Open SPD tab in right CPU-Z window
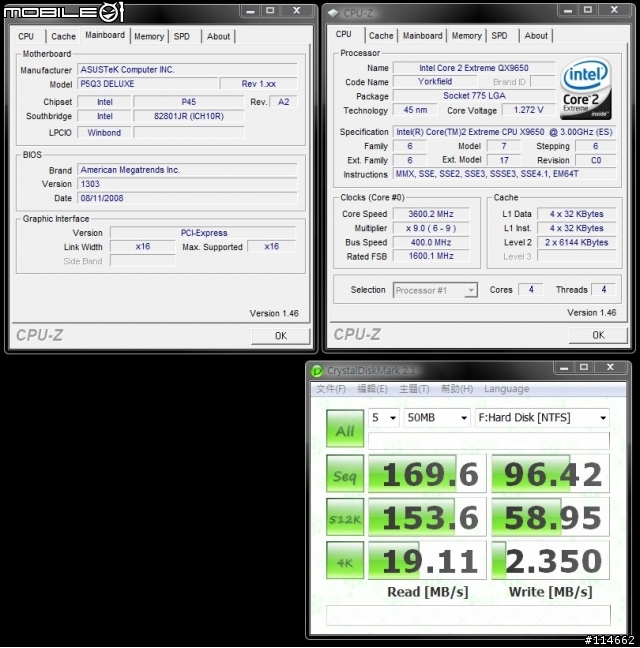The image size is (640, 648). tap(500, 36)
